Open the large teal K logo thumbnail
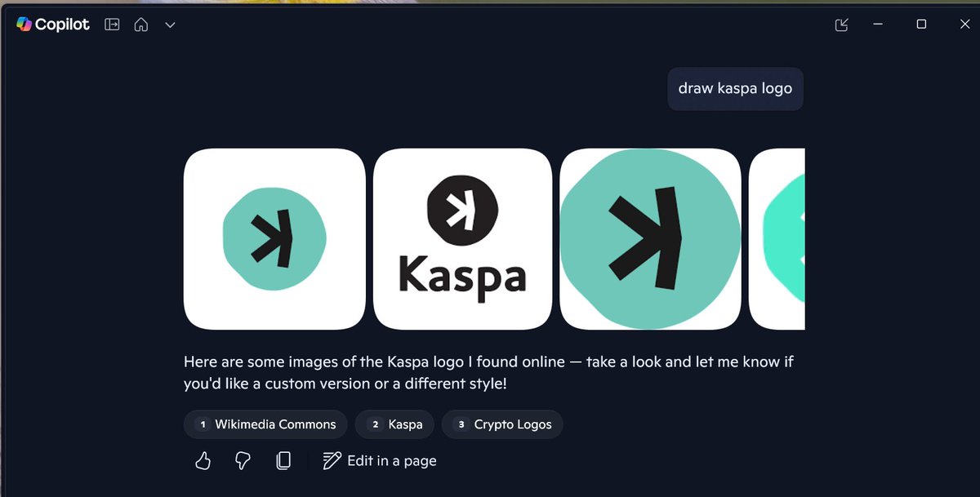Viewport: 980px width, 497px height. pos(650,239)
